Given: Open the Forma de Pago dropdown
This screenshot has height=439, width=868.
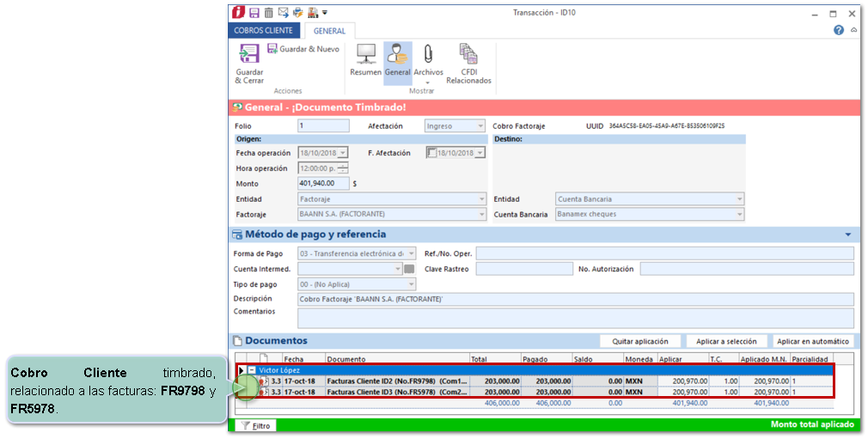Looking at the screenshot, I should pos(412,254).
